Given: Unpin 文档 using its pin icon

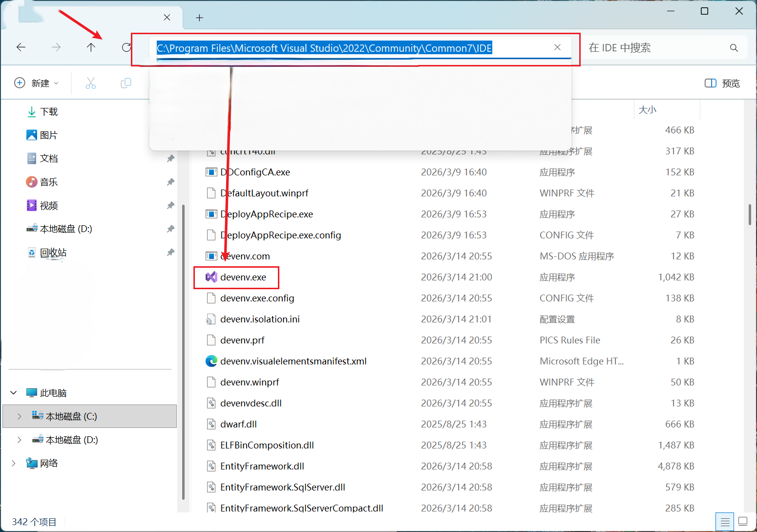Looking at the screenshot, I should (x=170, y=159).
